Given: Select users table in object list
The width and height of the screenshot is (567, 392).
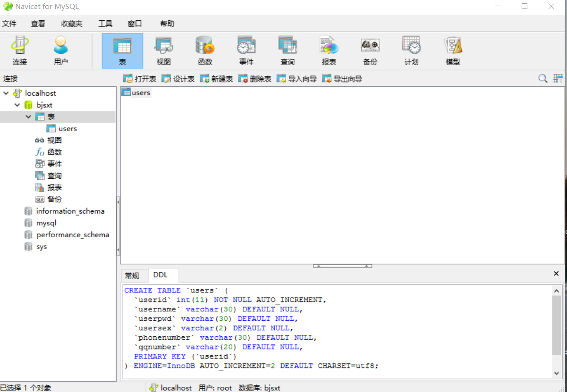Looking at the screenshot, I should [x=136, y=92].
